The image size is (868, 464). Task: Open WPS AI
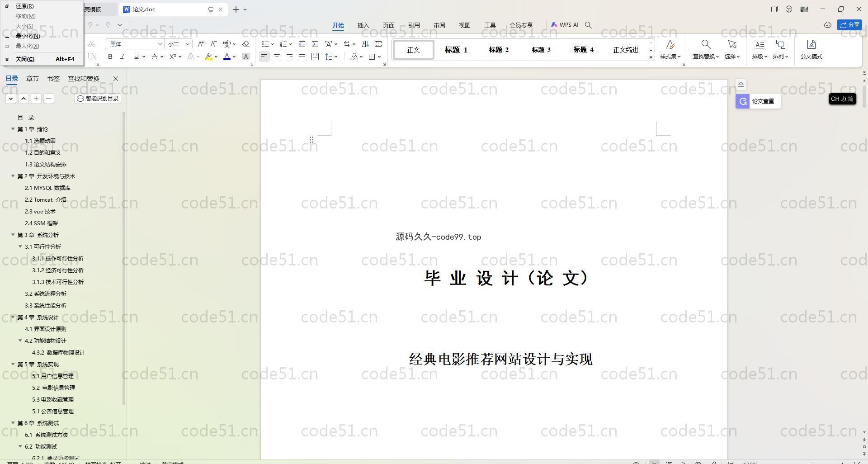[x=564, y=25]
